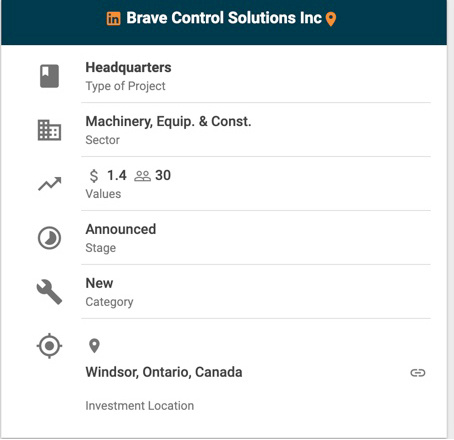Screen dimensions: 454x440
Task: Click the New category value
Action: click(99, 283)
